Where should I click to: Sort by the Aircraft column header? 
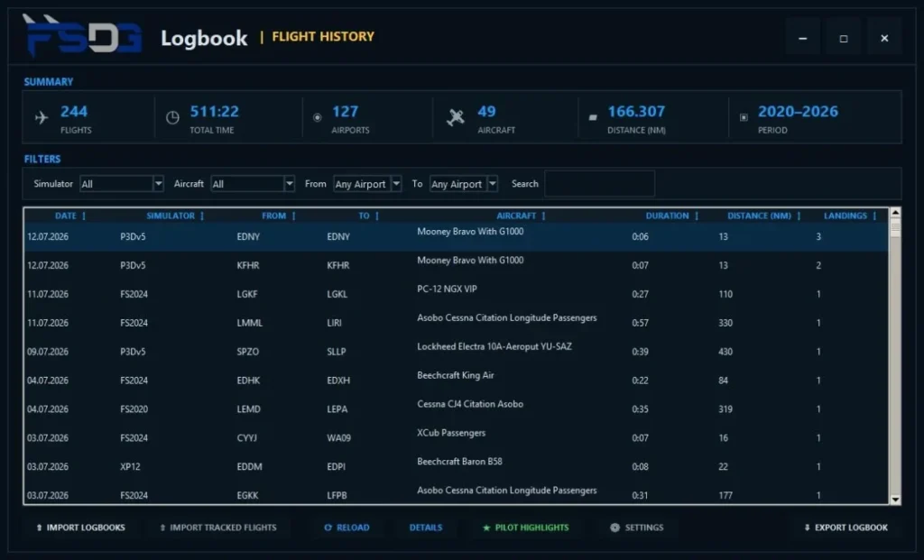click(x=521, y=216)
